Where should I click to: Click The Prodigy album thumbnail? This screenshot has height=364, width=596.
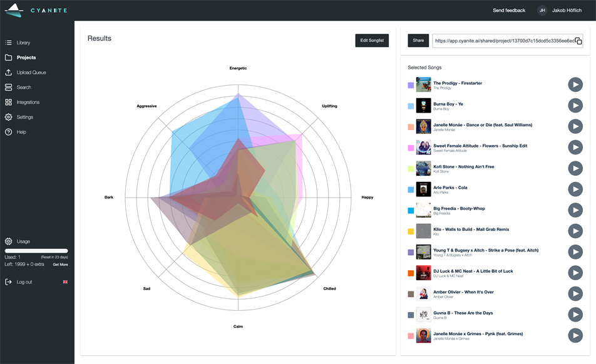point(423,84)
